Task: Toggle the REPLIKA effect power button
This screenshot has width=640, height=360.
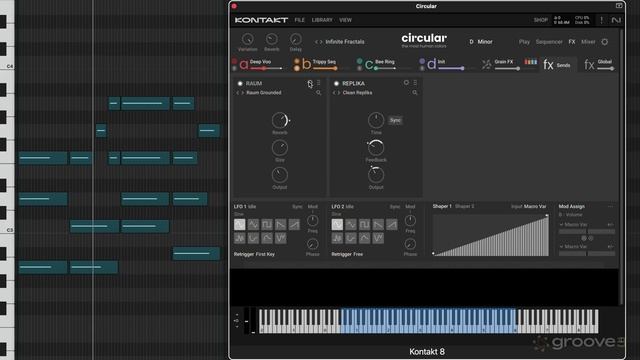Action: 336,83
